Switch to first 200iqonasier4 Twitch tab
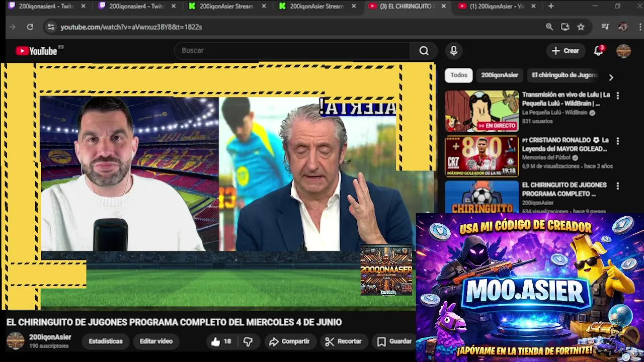 46,6
